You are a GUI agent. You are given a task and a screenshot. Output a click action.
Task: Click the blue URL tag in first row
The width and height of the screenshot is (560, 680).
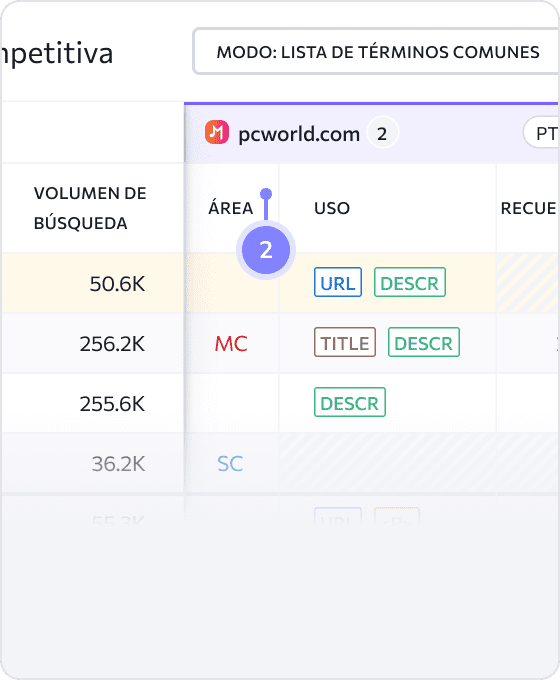338,282
